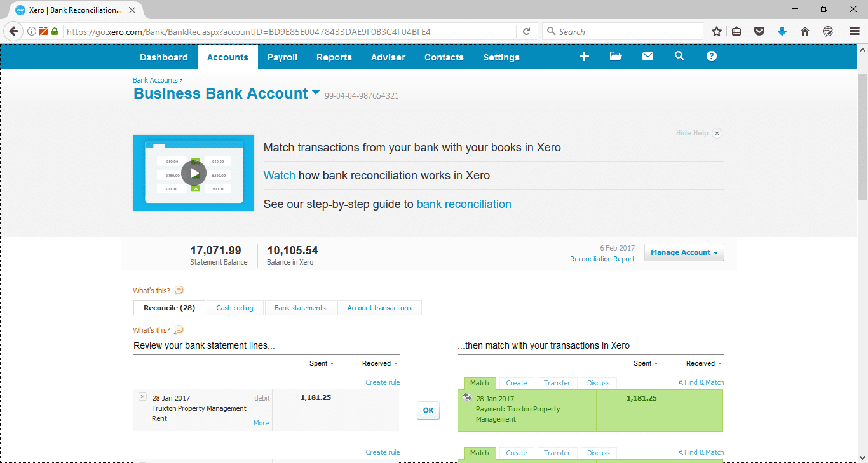Switch to the Bank statements tab

(x=300, y=308)
